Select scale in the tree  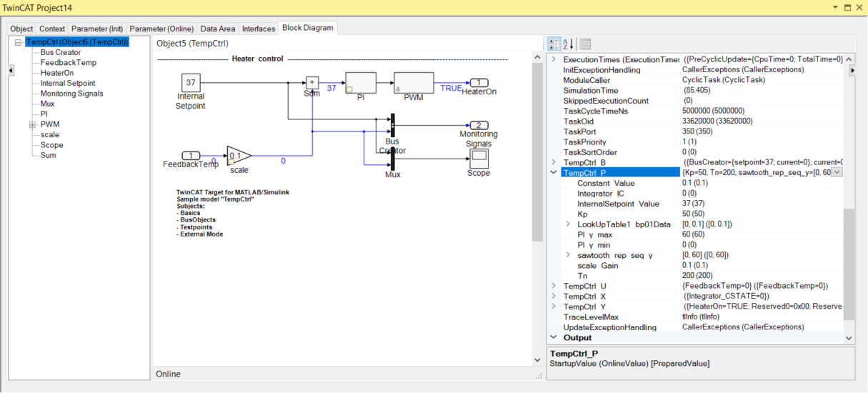coord(50,134)
